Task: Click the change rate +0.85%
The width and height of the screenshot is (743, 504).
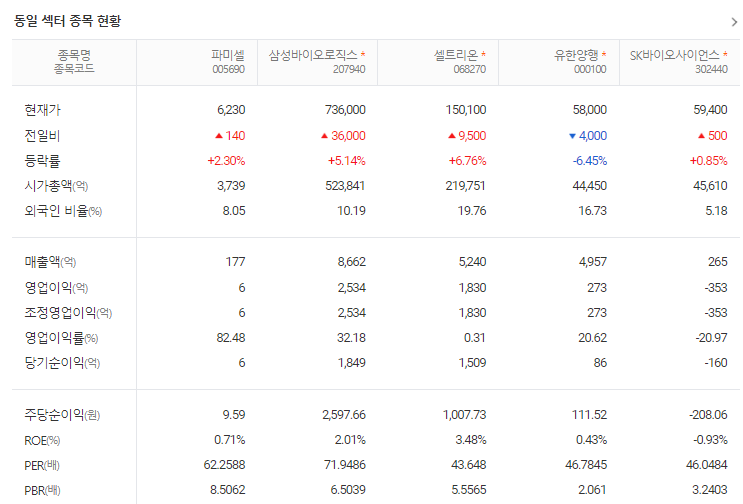Action: coord(708,161)
